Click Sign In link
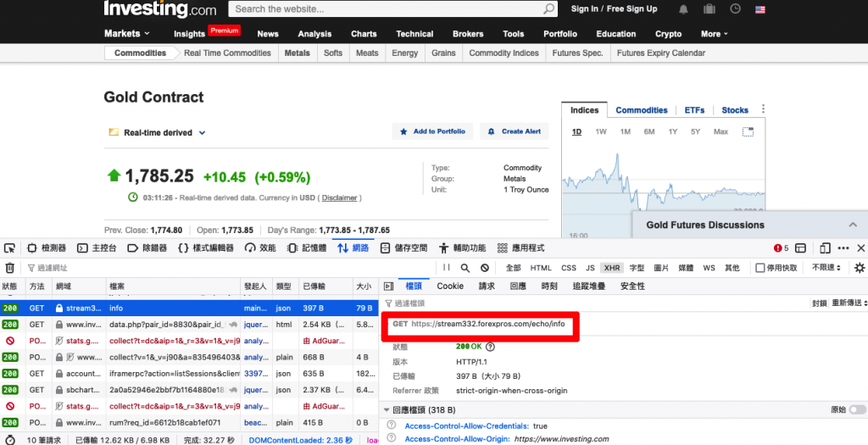The image size is (868, 445). click(587, 8)
